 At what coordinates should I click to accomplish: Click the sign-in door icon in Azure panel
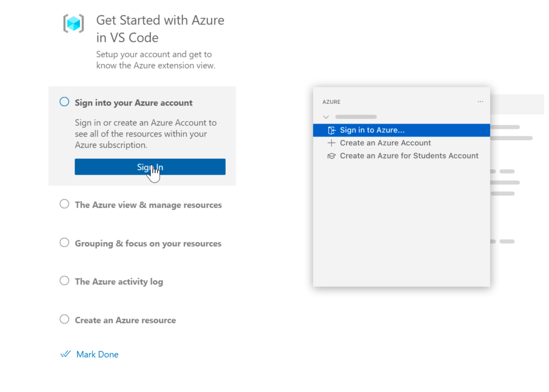[x=331, y=130]
